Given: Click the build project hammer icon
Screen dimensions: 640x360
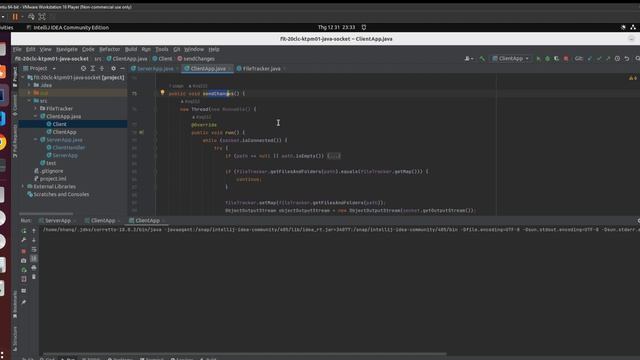Looking at the screenshot, I should point(482,59).
